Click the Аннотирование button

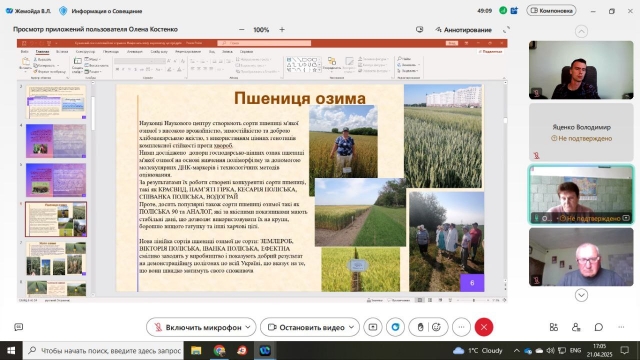464,30
